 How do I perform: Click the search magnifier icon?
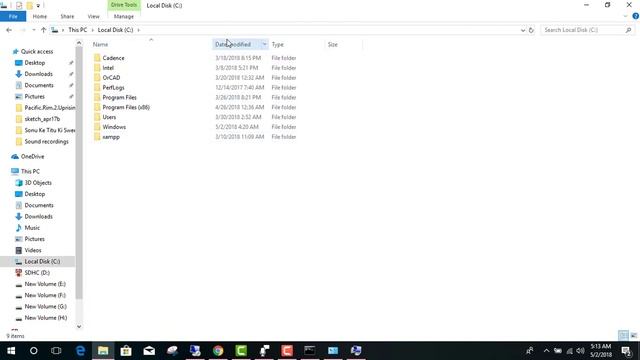coord(628,30)
